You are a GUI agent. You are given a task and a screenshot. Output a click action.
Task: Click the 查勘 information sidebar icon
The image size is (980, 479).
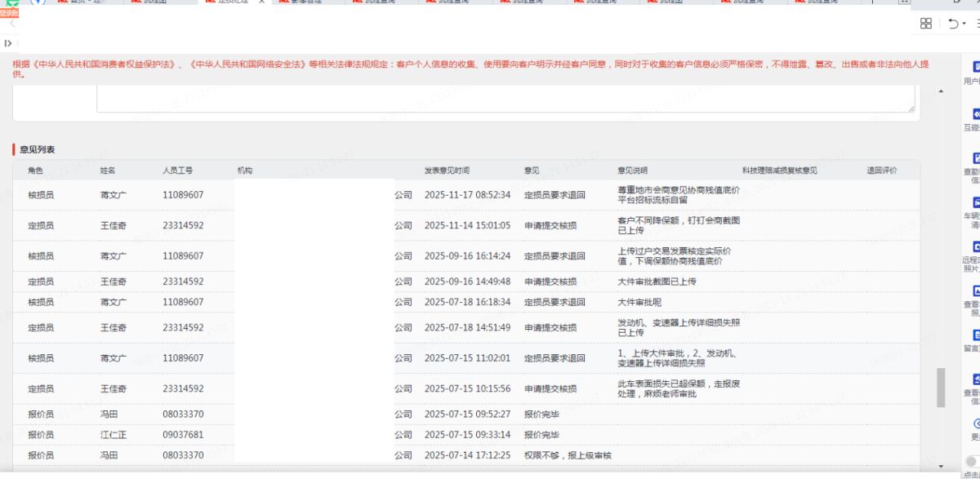tap(975, 158)
